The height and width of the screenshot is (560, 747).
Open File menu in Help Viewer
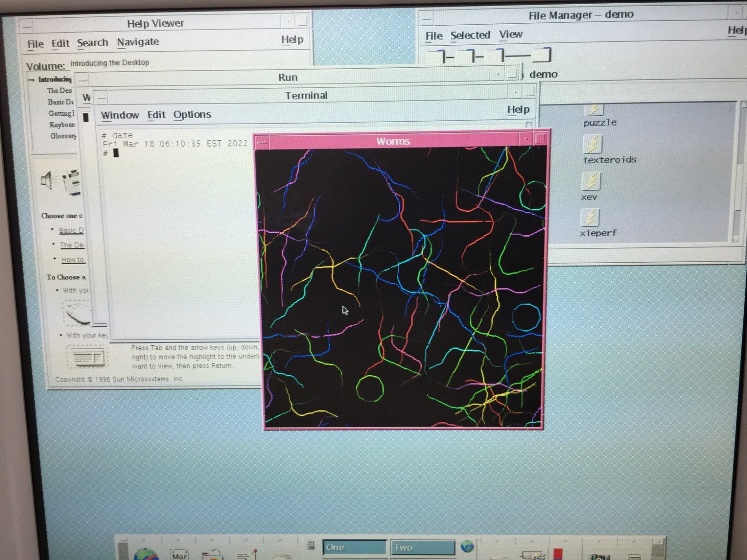coord(35,44)
